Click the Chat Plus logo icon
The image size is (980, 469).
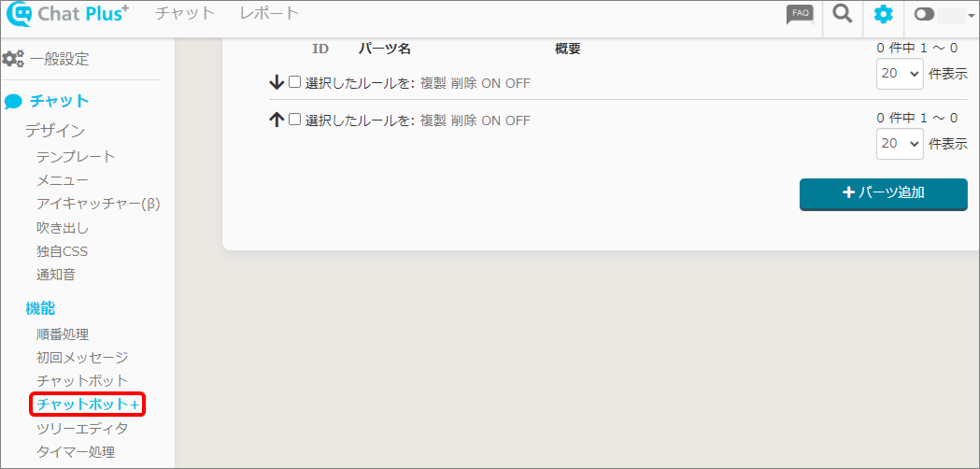click(19, 14)
